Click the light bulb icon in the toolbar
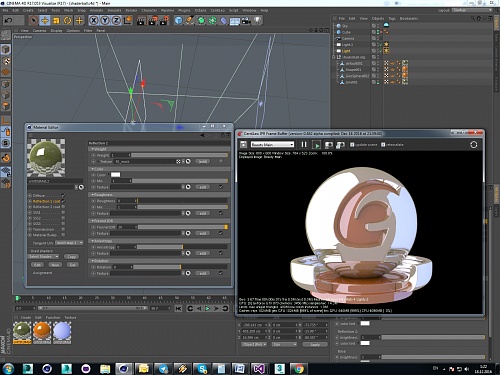 click(257, 21)
